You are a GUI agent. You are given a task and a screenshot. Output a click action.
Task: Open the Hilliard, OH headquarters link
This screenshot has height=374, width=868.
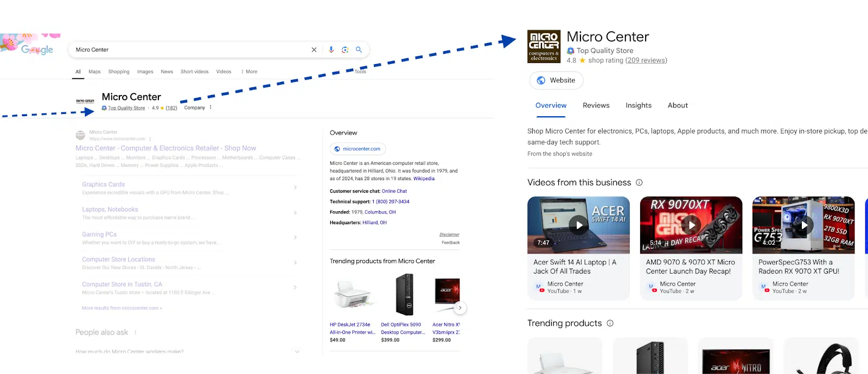click(374, 223)
